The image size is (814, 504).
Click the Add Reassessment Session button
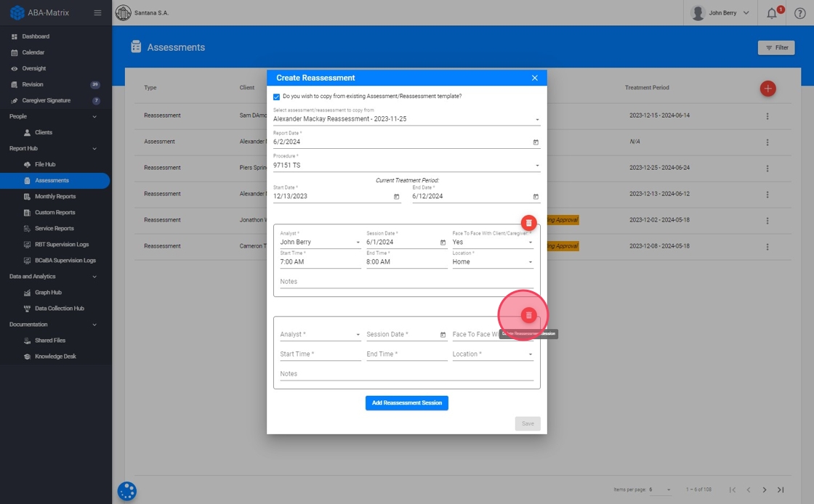click(406, 403)
